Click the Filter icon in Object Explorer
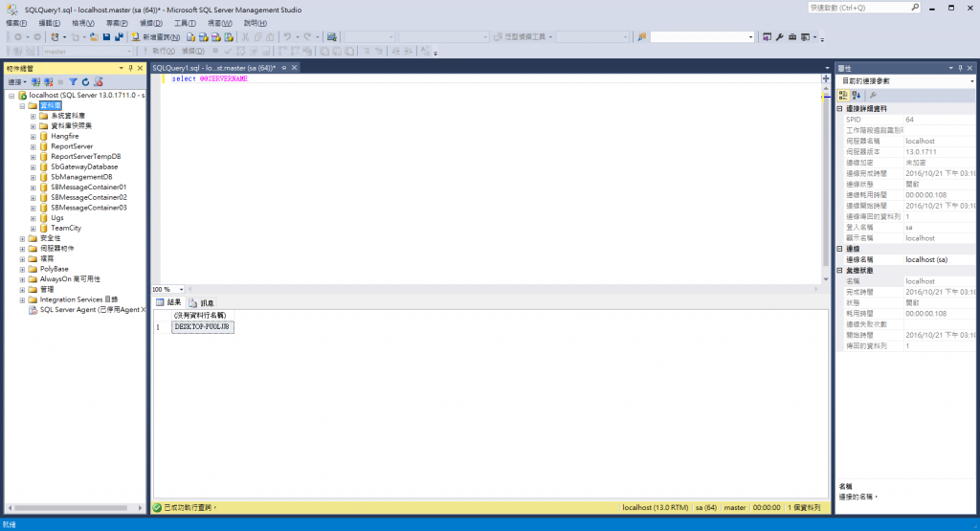Screen dimensions: 980x531 pos(73,82)
